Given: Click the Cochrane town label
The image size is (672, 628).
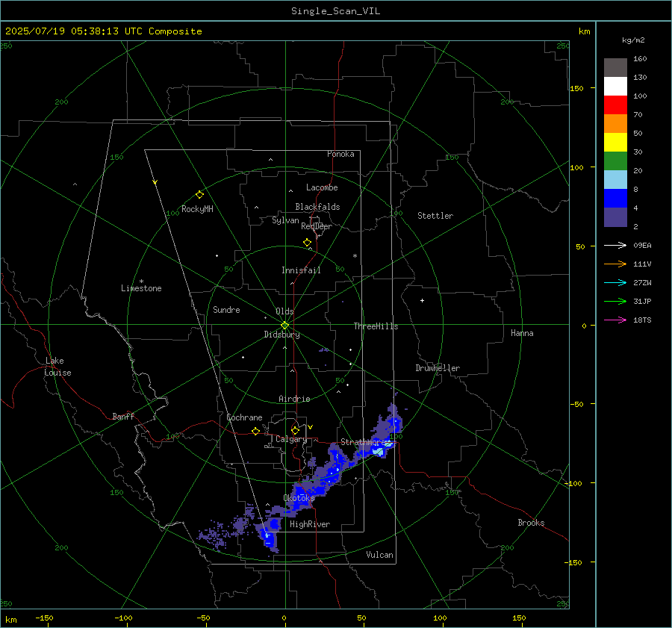Looking at the screenshot, I should [x=244, y=417].
